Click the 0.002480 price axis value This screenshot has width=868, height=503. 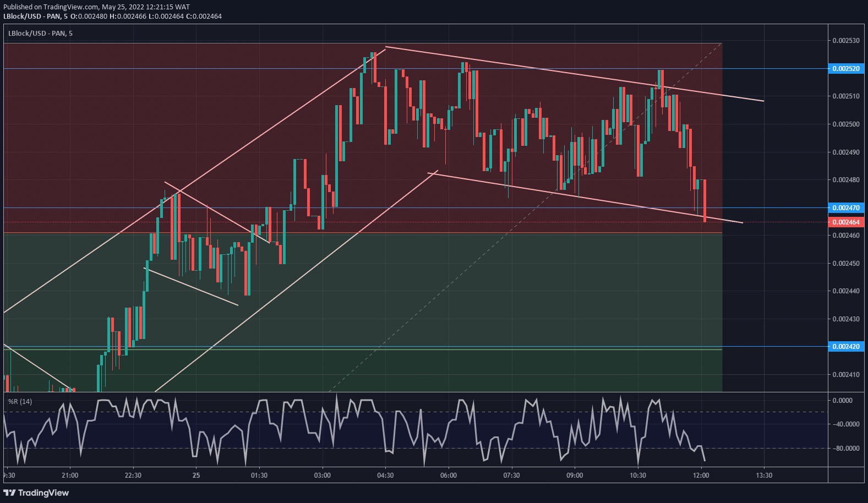pyautogui.click(x=846, y=180)
